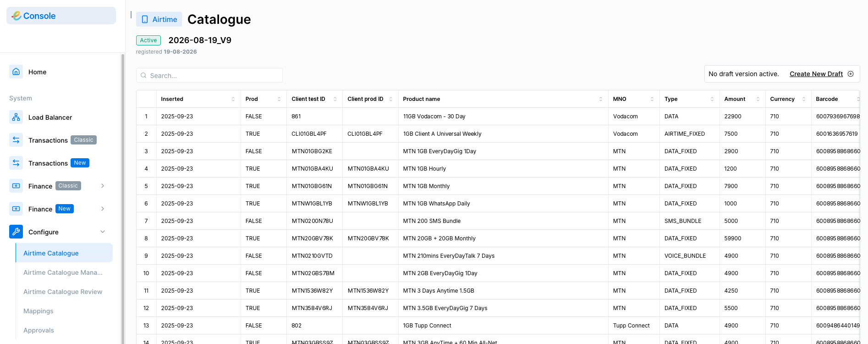This screenshot has width=868, height=344.
Task: Sort by Currency column arrows
Action: 804,99
